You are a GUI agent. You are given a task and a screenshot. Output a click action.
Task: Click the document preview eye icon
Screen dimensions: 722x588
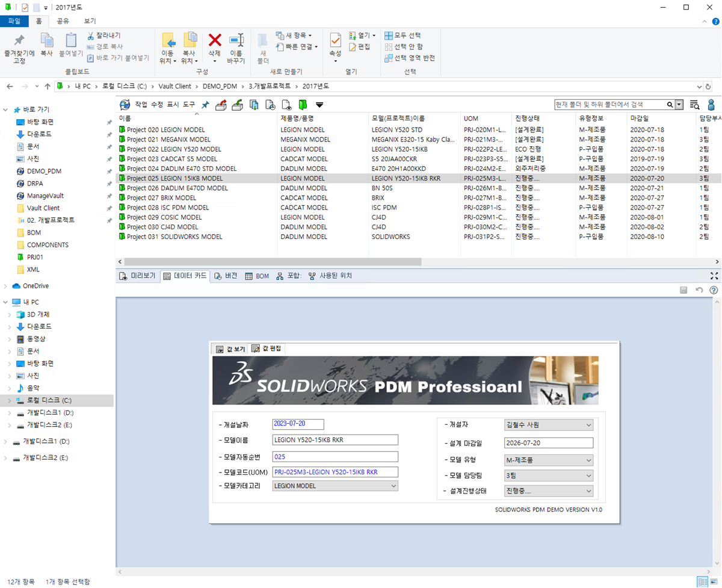pyautogui.click(x=287, y=105)
